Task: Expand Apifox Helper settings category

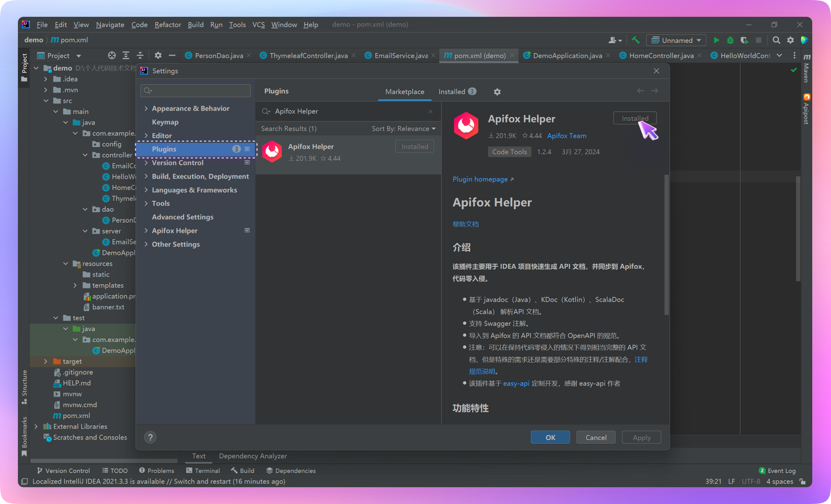Action: click(146, 231)
